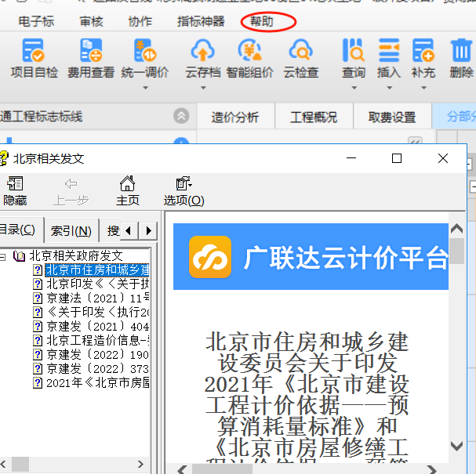Image resolution: width=476 pixels, height=474 pixels.
Task: Maximize the 北京相关发文 help window
Action: coord(397,158)
